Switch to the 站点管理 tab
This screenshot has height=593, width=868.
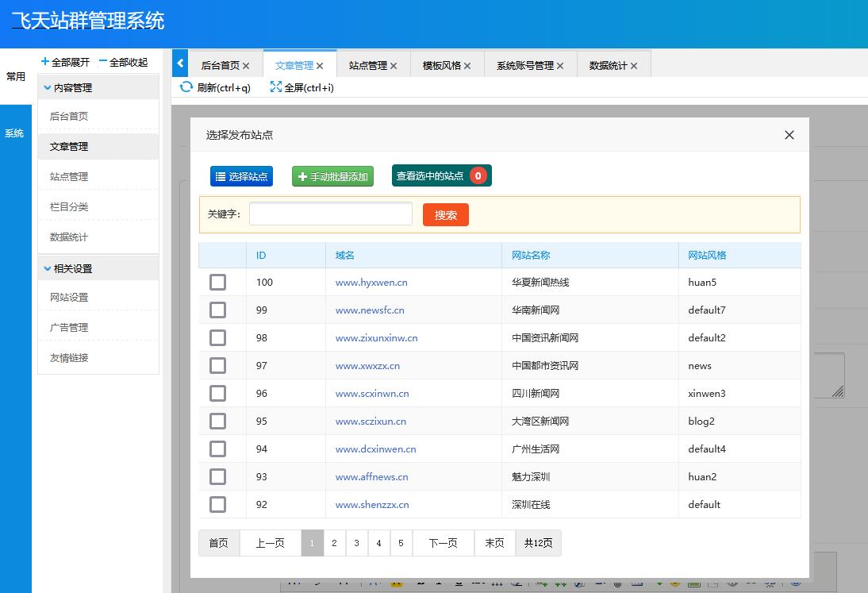(x=368, y=65)
